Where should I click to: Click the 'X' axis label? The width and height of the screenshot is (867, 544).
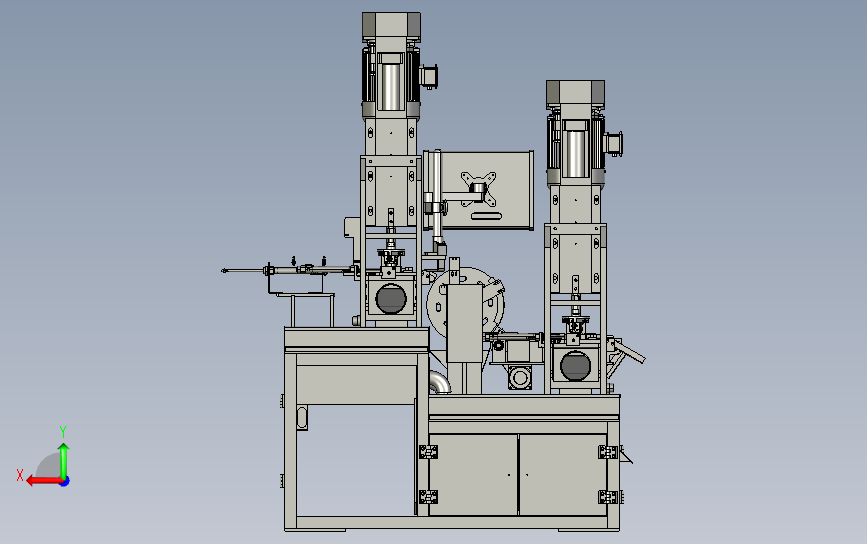(20, 475)
